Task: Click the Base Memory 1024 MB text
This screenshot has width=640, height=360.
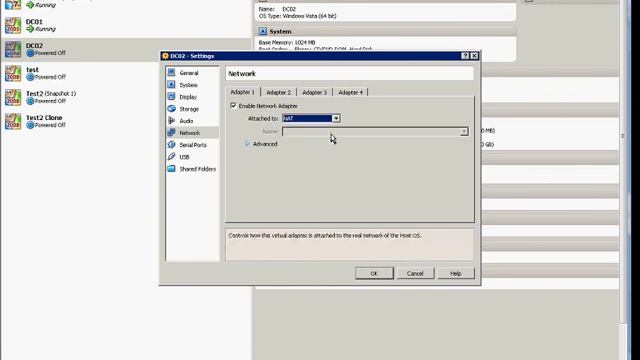Action: click(x=287, y=42)
